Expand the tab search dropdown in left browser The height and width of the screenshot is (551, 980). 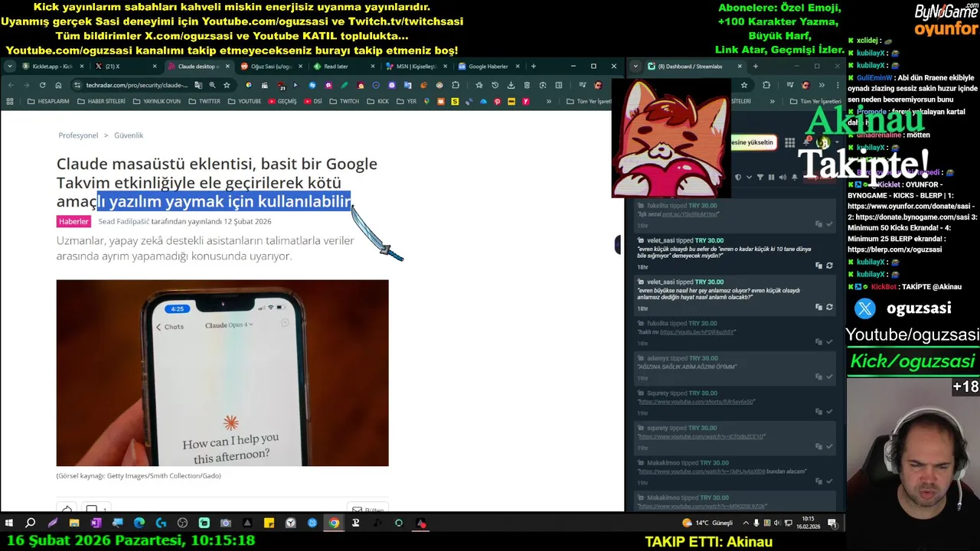[x=9, y=67]
